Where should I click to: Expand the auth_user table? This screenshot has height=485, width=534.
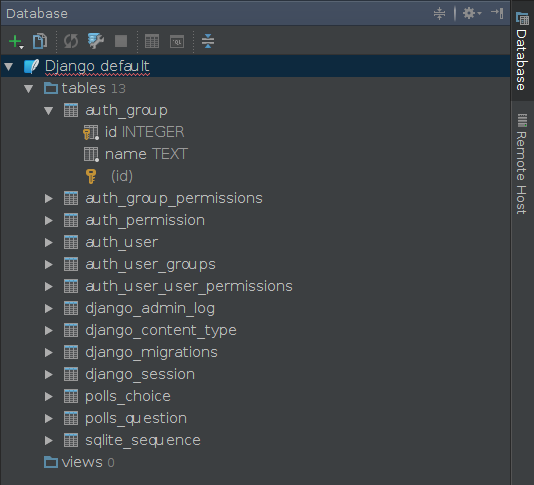pos(49,242)
